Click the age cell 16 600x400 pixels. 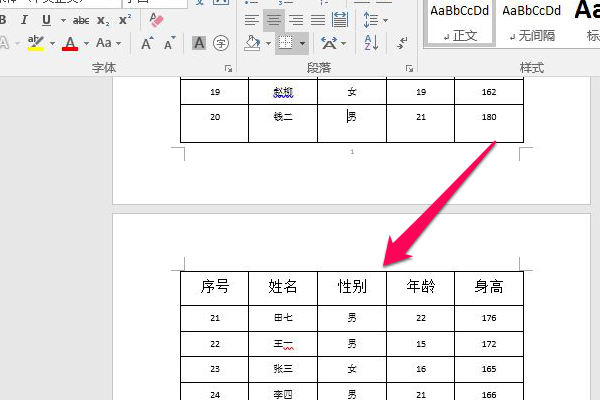coord(421,369)
